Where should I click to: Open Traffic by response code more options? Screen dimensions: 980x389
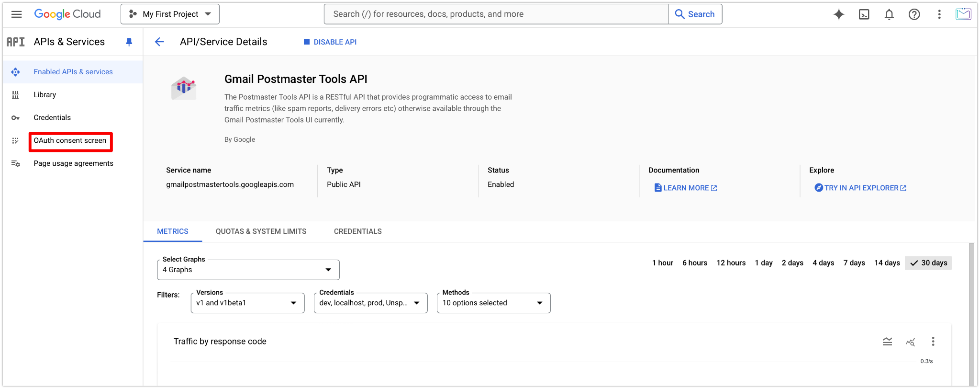pyautogui.click(x=933, y=342)
